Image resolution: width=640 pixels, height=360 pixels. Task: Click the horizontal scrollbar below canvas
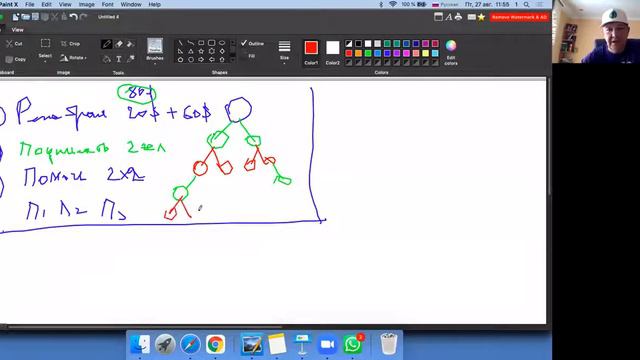(145, 327)
